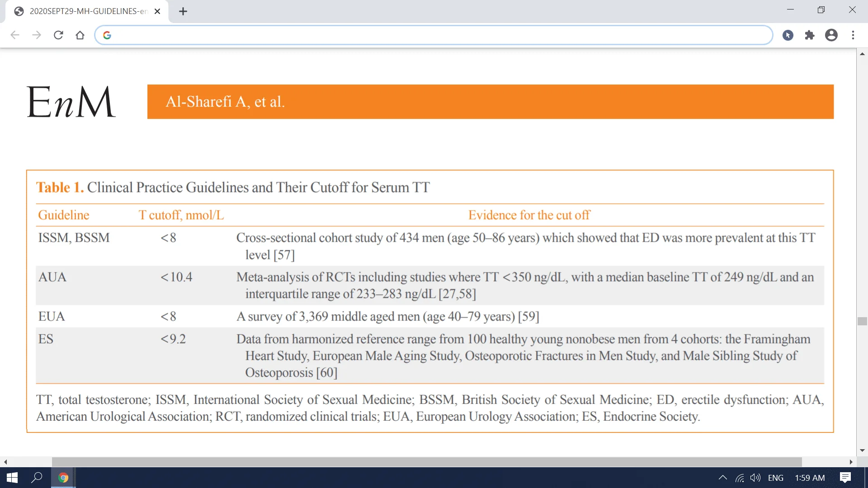Click the ENG language indicator
This screenshot has height=488, width=868.
tap(776, 478)
